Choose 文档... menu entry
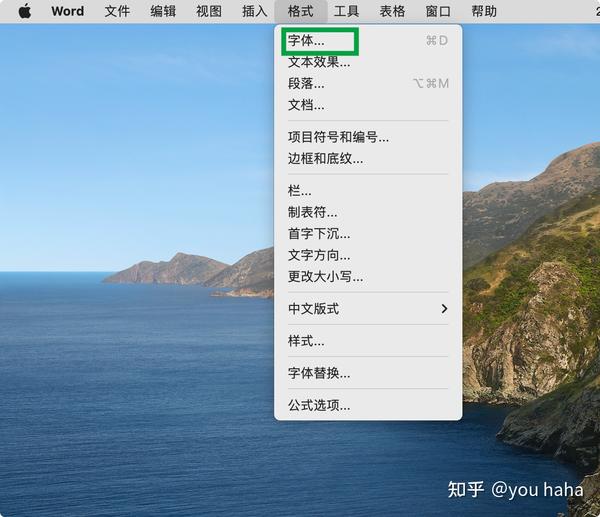 tap(368, 104)
